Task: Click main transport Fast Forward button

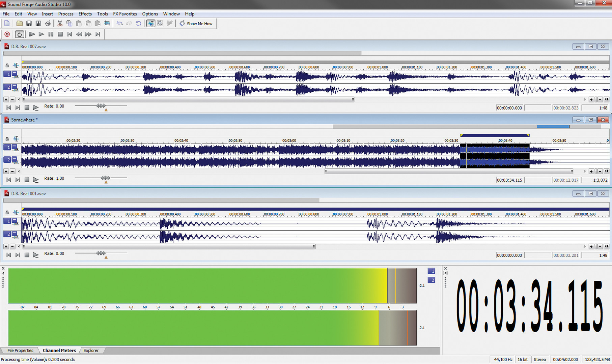Action: pos(88,34)
